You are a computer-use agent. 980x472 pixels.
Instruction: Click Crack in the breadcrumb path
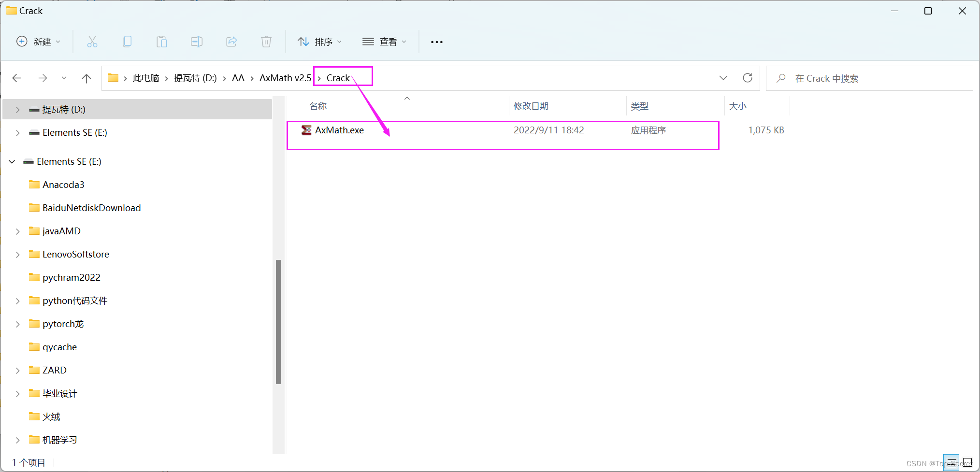point(338,78)
